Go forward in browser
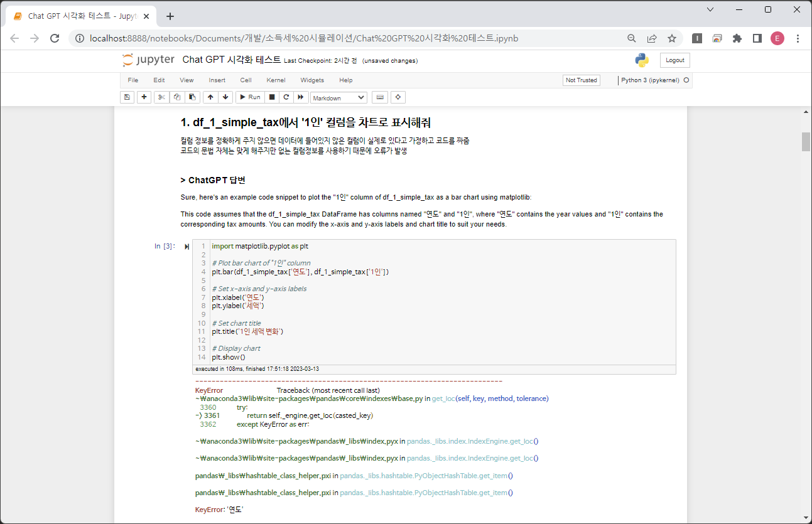Image resolution: width=812 pixels, height=524 pixels. click(35, 38)
